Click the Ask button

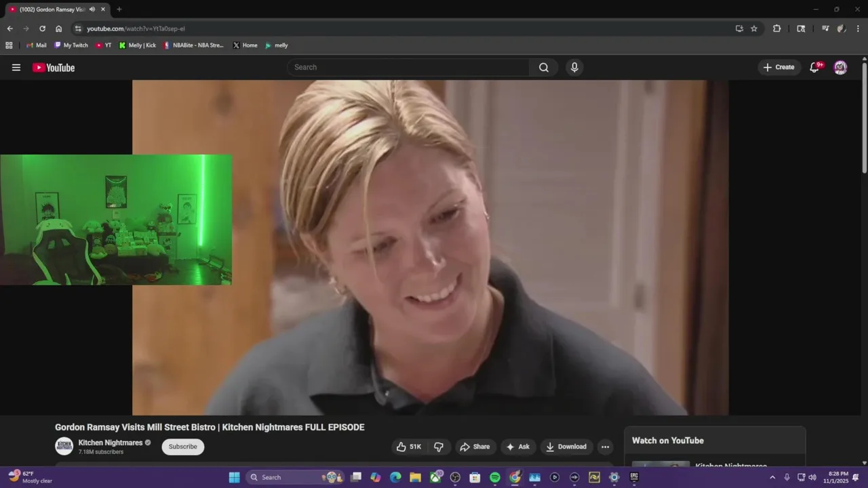point(518,447)
